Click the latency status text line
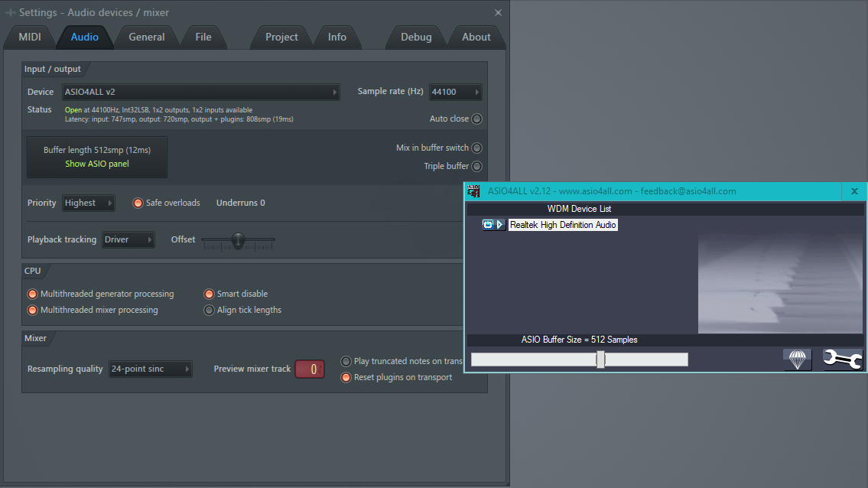The height and width of the screenshot is (488, 868). (179, 119)
